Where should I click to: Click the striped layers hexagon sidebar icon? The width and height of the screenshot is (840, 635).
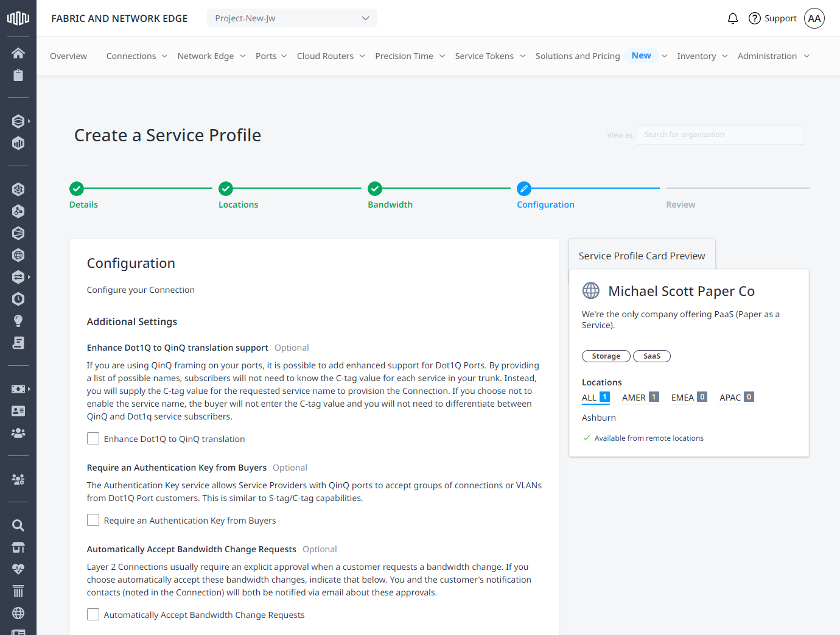pyautogui.click(x=18, y=233)
